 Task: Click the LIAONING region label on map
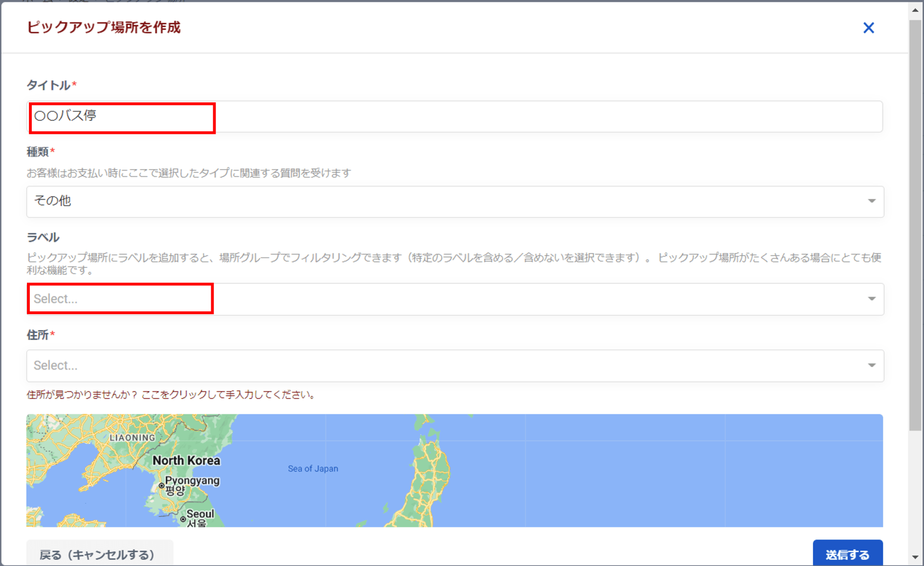coord(132,437)
